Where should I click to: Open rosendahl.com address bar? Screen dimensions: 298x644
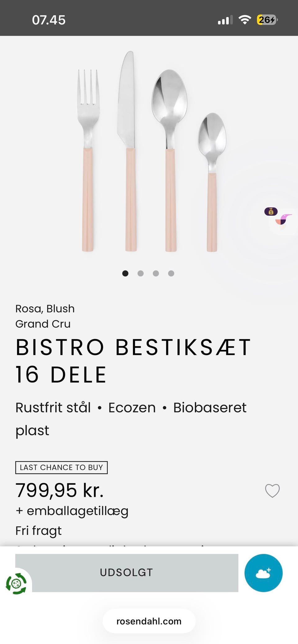(x=149, y=621)
